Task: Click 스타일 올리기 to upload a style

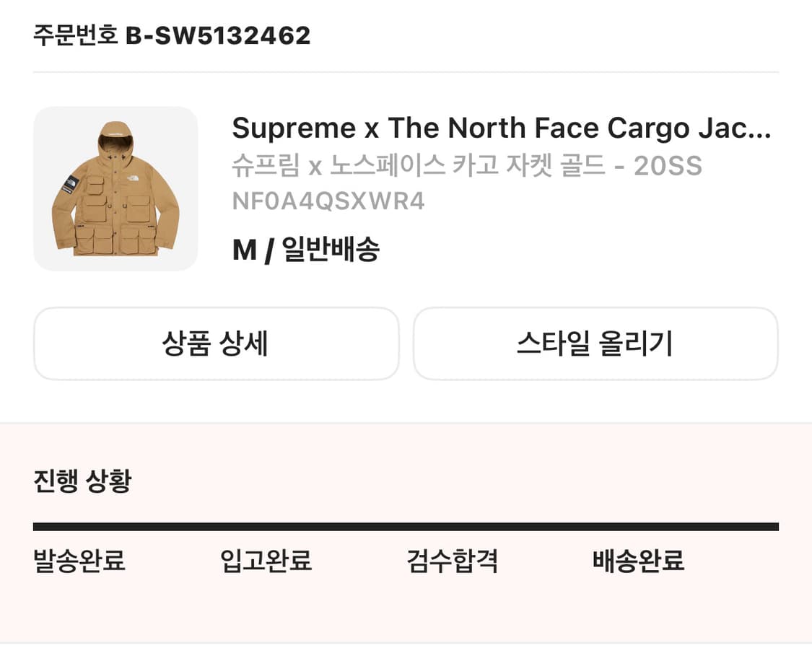Action: [x=596, y=343]
